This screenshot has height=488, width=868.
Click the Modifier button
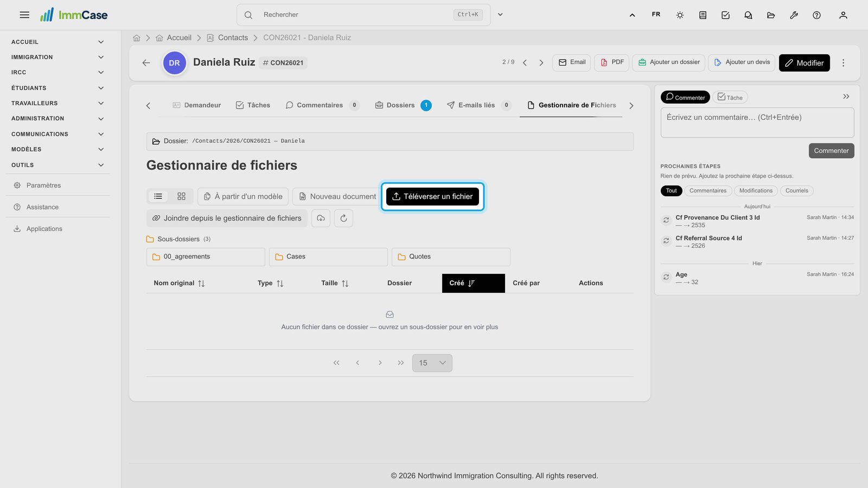[805, 63]
